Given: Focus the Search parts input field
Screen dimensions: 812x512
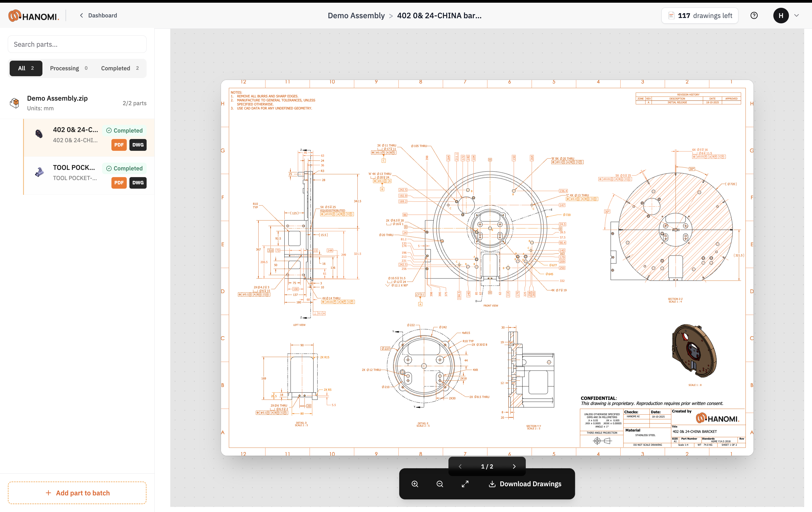Looking at the screenshot, I should pos(77,44).
